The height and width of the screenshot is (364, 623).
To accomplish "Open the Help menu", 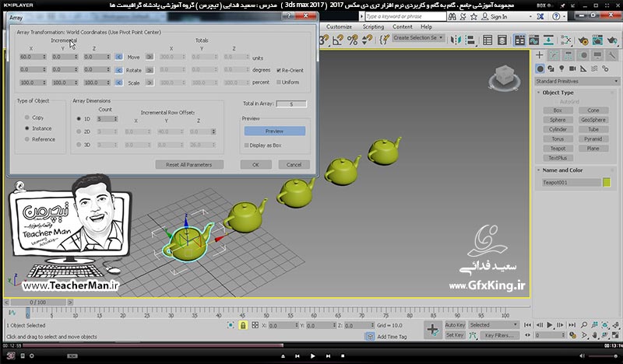I will click(426, 26).
